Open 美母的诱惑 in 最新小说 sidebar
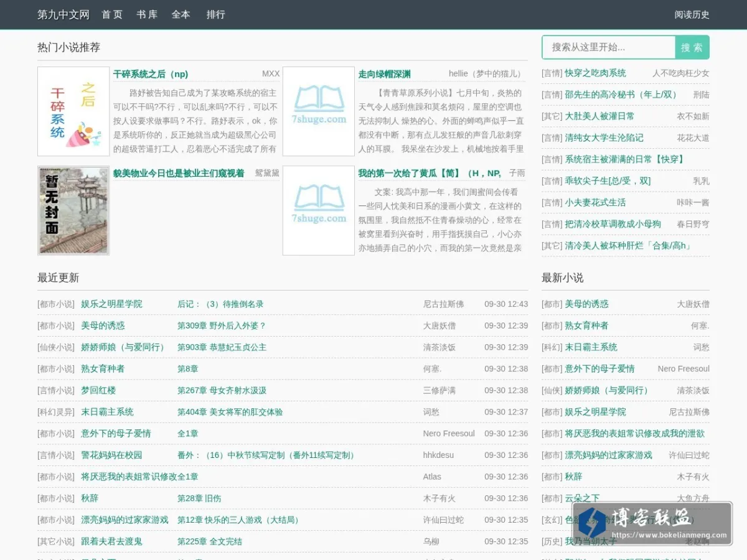 (586, 304)
